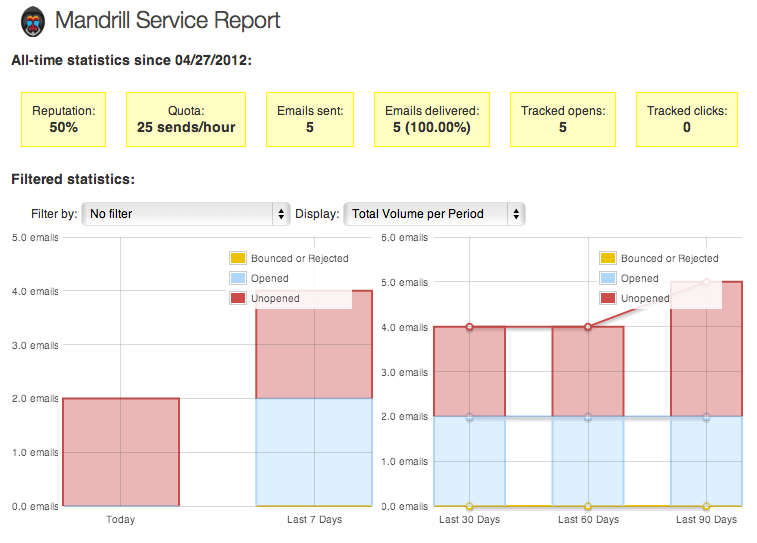Click the 'Last 90 Days' axis label
Image resolution: width=757 pixels, height=543 pixels.
click(x=706, y=520)
